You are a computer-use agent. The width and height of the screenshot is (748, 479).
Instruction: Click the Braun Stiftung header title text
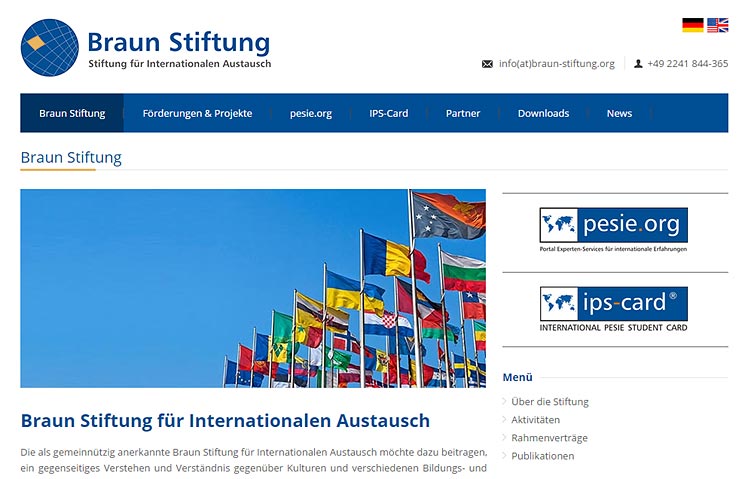pos(178,42)
